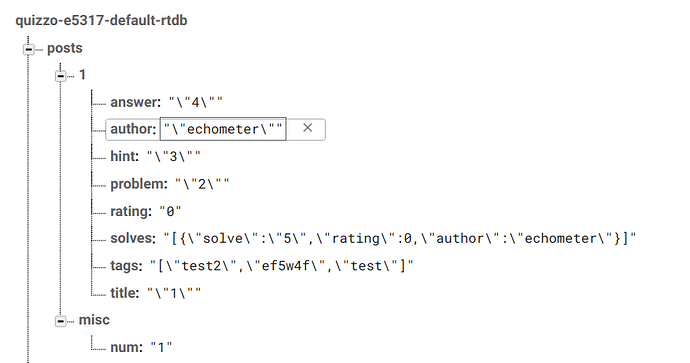The image size is (690, 363).
Task: Click the X icon beside author field
Action: (x=307, y=128)
